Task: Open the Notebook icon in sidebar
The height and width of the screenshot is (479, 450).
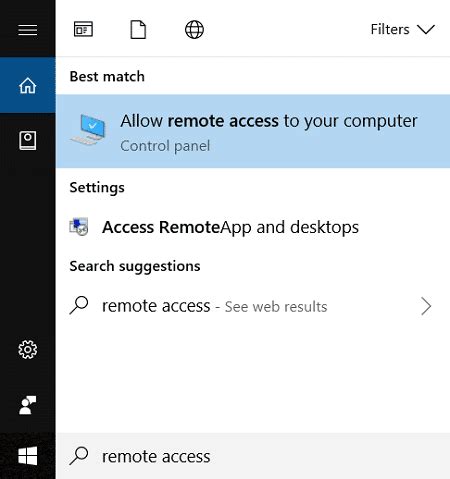Action: click(28, 140)
